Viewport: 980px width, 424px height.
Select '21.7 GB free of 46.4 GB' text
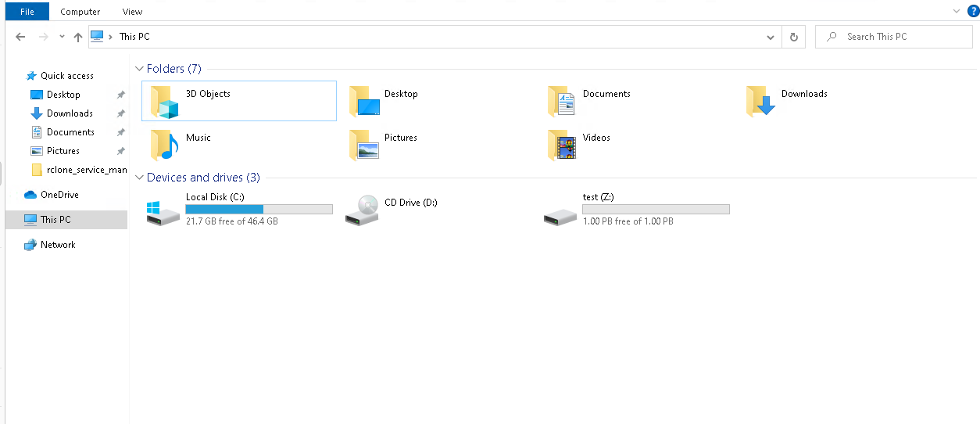click(x=232, y=221)
